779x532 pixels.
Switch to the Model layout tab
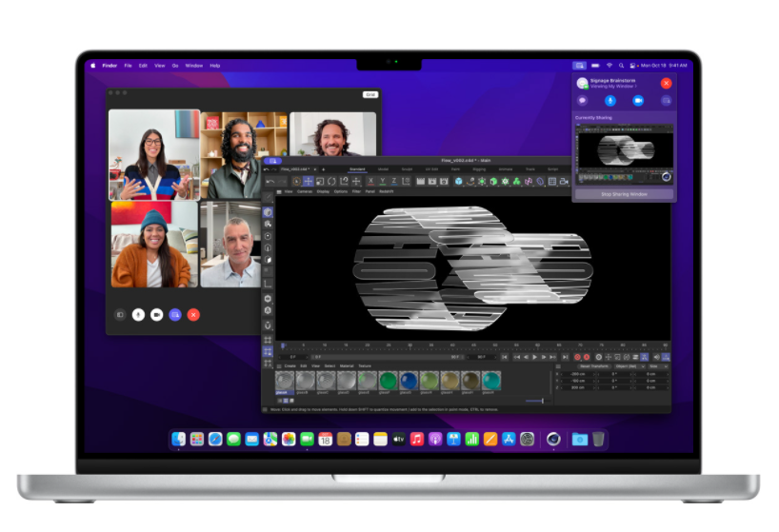coord(383,169)
